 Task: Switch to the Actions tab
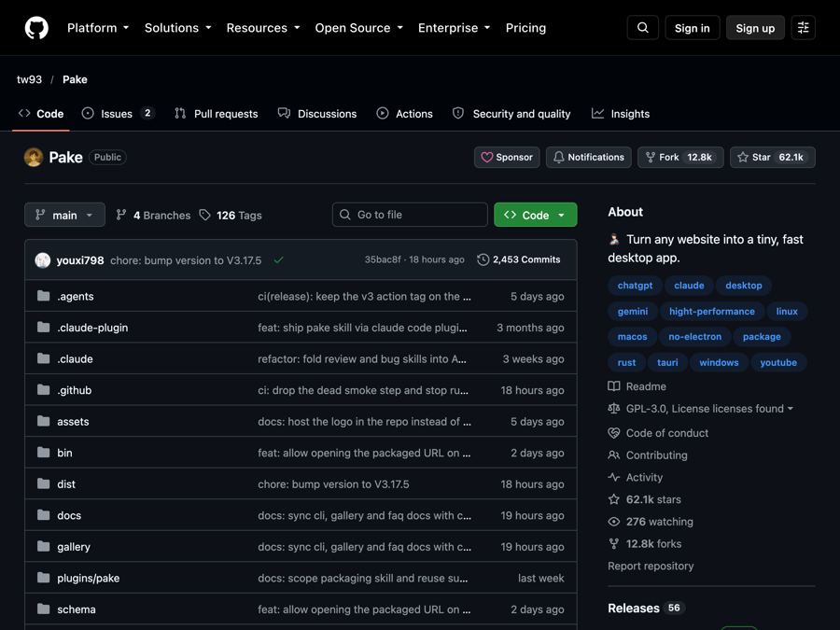pyautogui.click(x=404, y=114)
